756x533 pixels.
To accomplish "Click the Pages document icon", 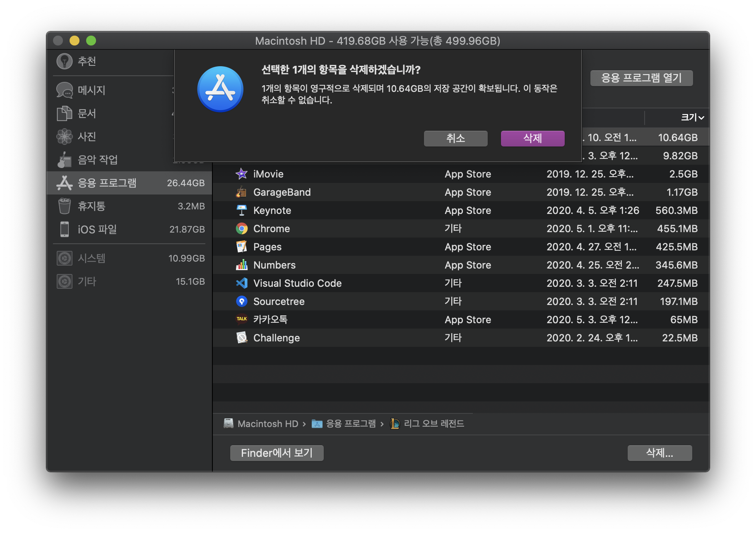I will [241, 247].
